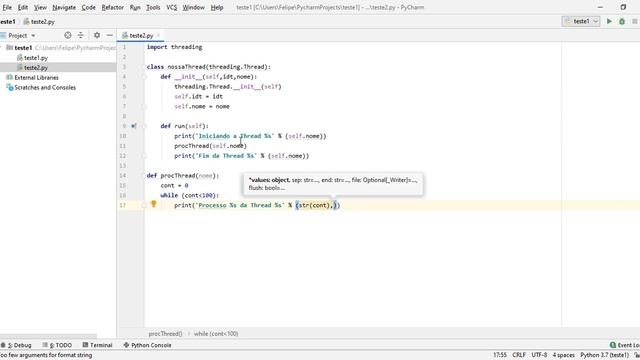Open the File menu

coord(7,7)
